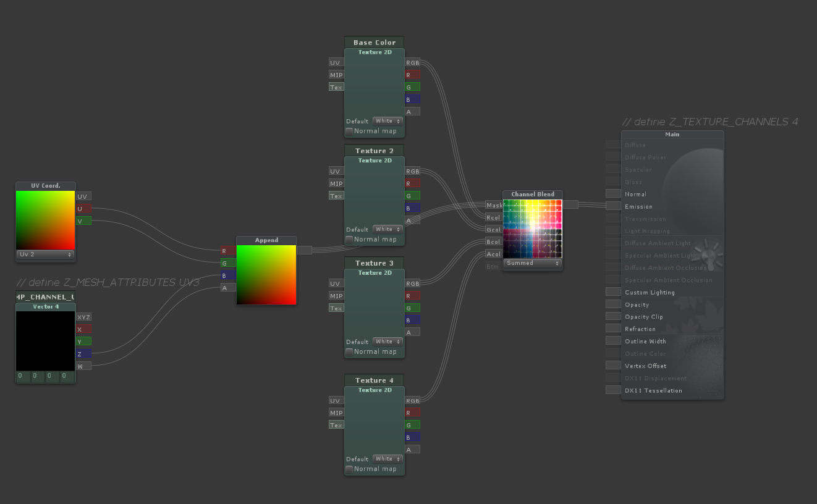Check Normal map option on Texture 4 node

349,469
